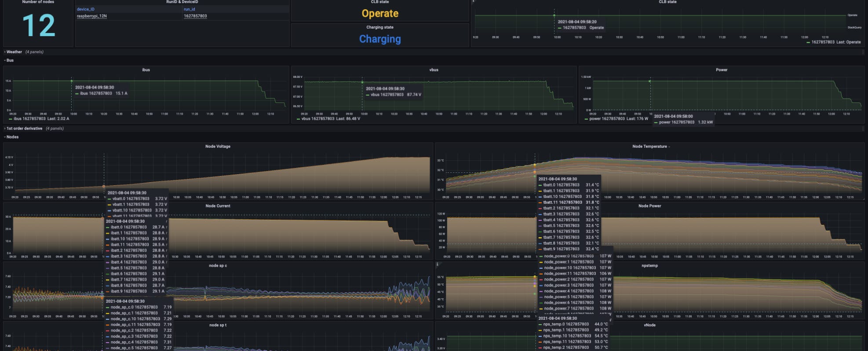Open color picker for power legend marker
868x351 pixels.
[586, 119]
